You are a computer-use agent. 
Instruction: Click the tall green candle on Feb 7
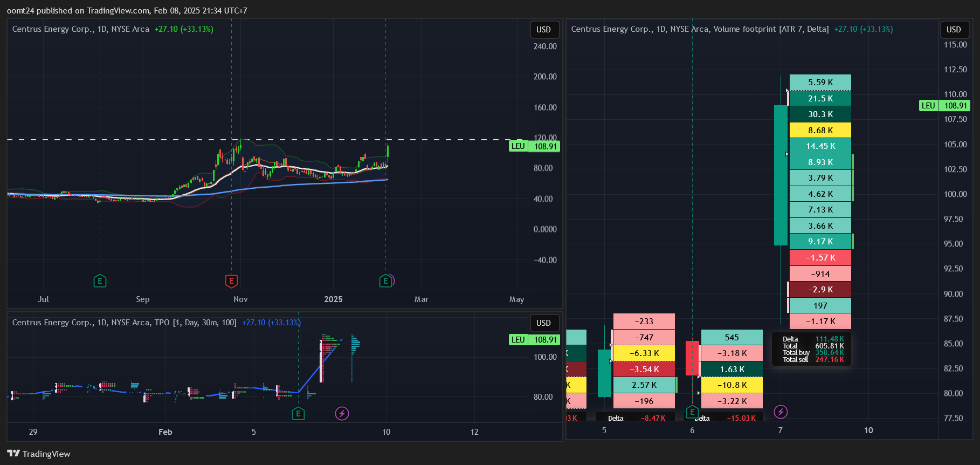pos(781,175)
